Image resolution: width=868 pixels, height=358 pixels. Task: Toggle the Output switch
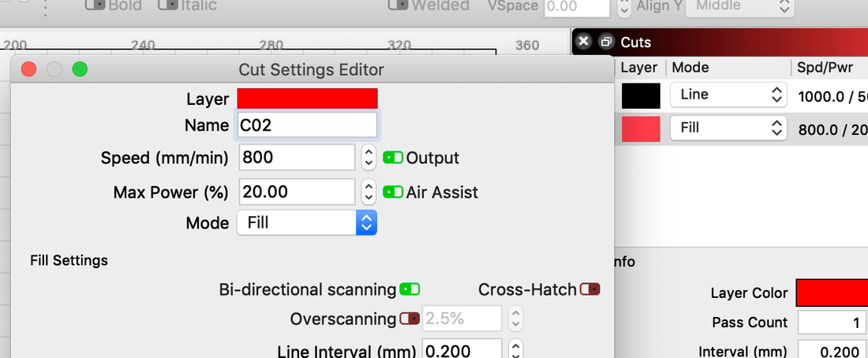tap(393, 158)
